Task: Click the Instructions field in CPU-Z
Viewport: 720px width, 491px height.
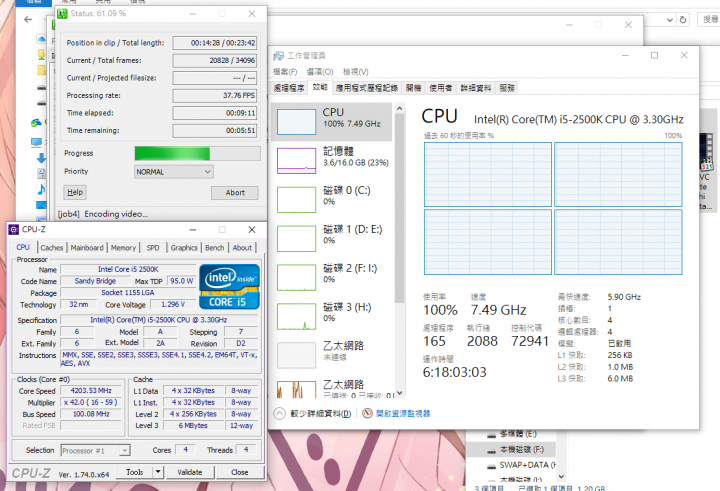Action: pyautogui.click(x=159, y=359)
